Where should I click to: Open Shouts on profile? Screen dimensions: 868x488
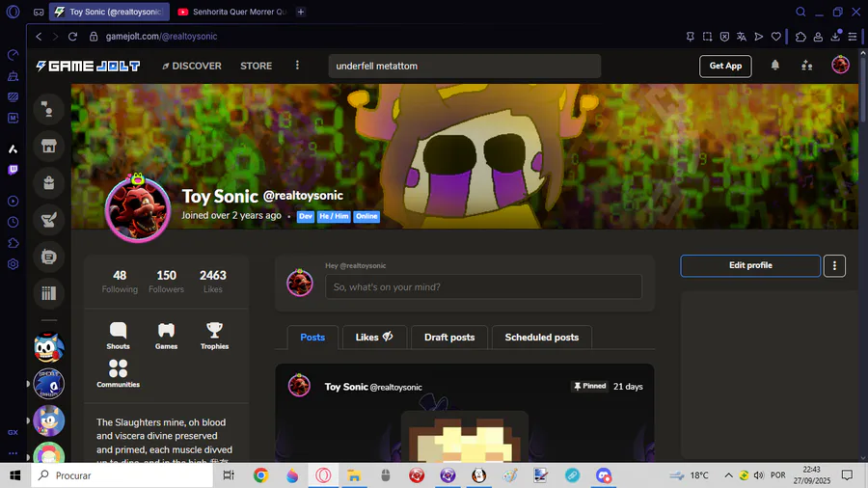(118, 336)
